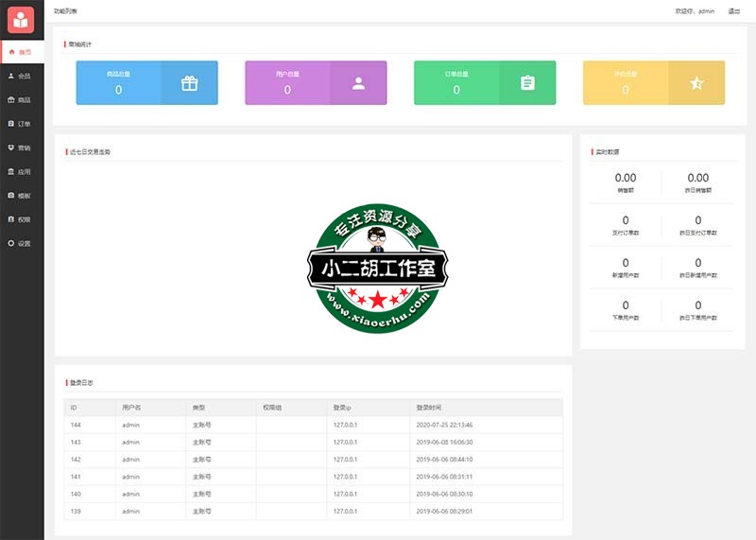The width and height of the screenshot is (756, 540).
Task: Open 权限 permissions in the sidebar
Action: click(x=22, y=219)
